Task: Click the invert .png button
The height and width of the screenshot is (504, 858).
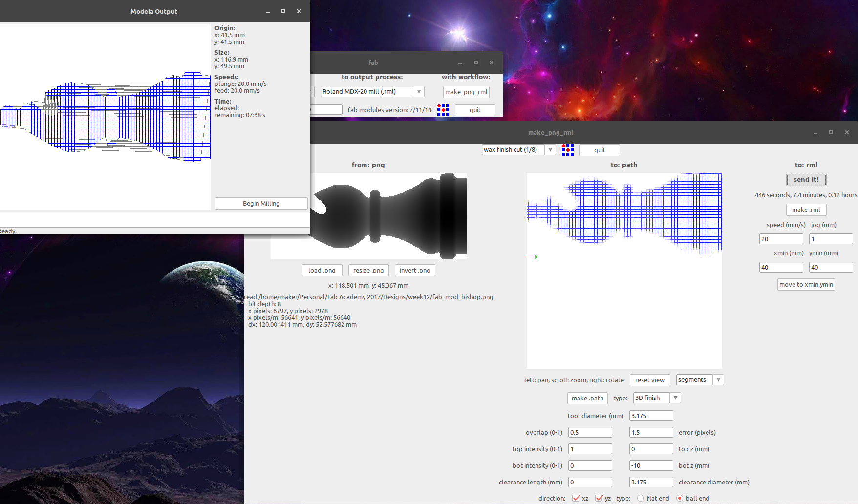Action: coord(415,270)
